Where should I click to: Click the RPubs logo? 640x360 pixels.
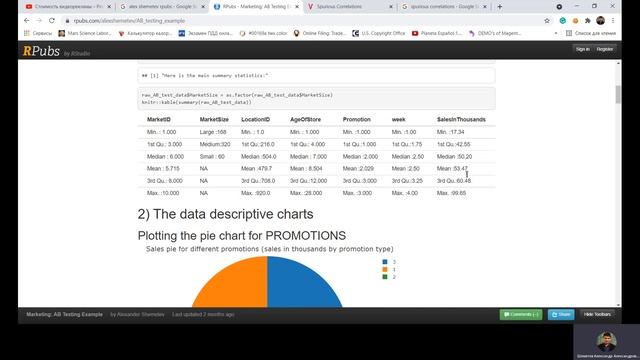[x=41, y=51]
